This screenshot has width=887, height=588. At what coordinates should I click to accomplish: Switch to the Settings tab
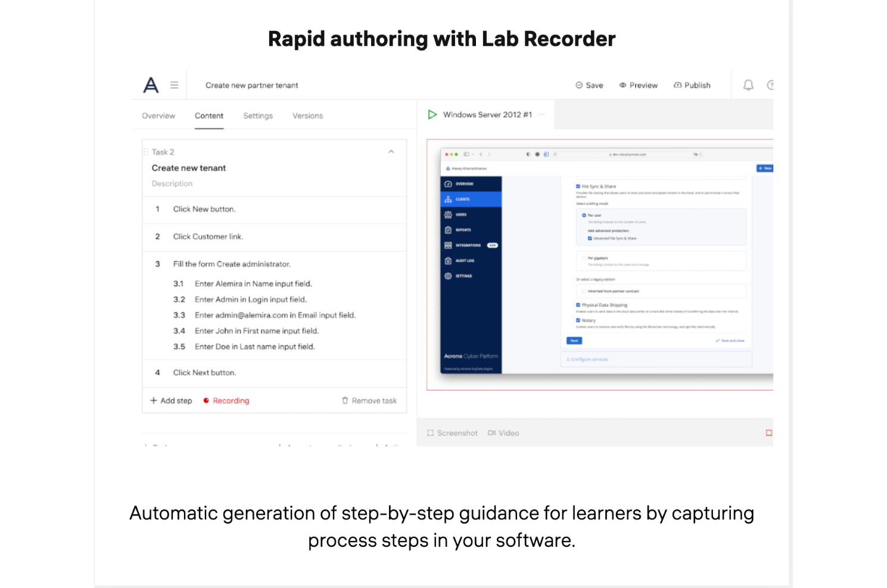tap(258, 116)
